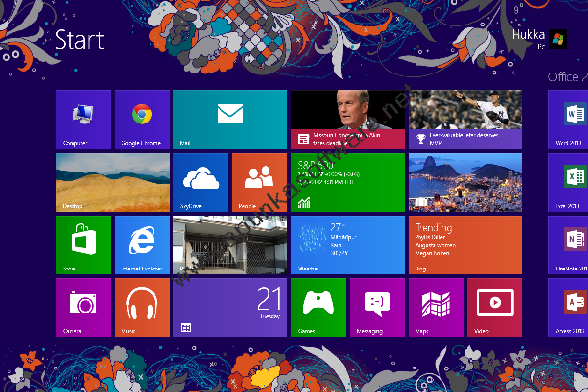Click the Hukka user account picture
The image size is (588, 392).
pos(558,39)
